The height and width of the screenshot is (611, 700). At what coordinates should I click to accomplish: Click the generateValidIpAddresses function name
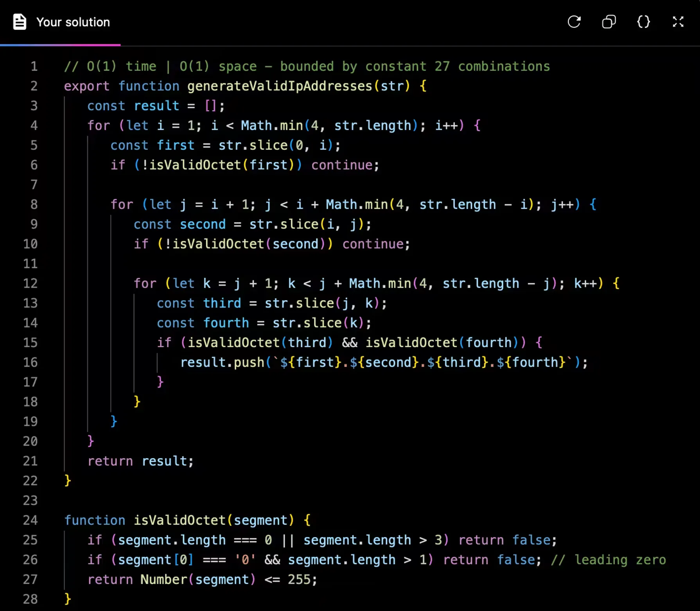coord(279,86)
